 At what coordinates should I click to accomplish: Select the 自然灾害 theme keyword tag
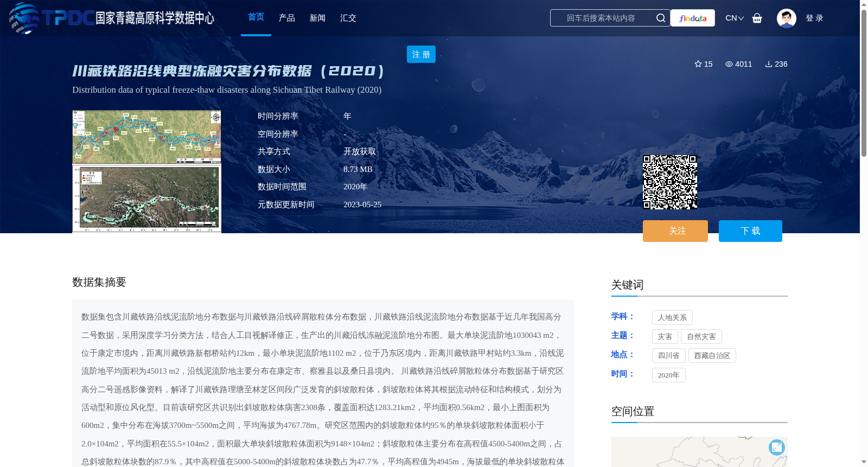[x=701, y=336]
